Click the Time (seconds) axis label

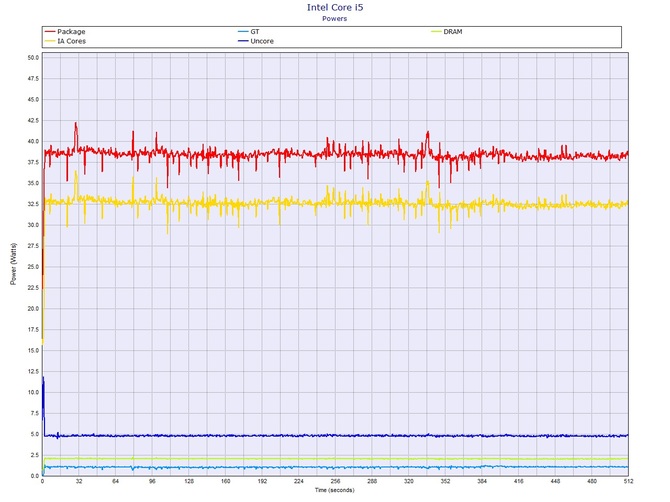[335, 490]
